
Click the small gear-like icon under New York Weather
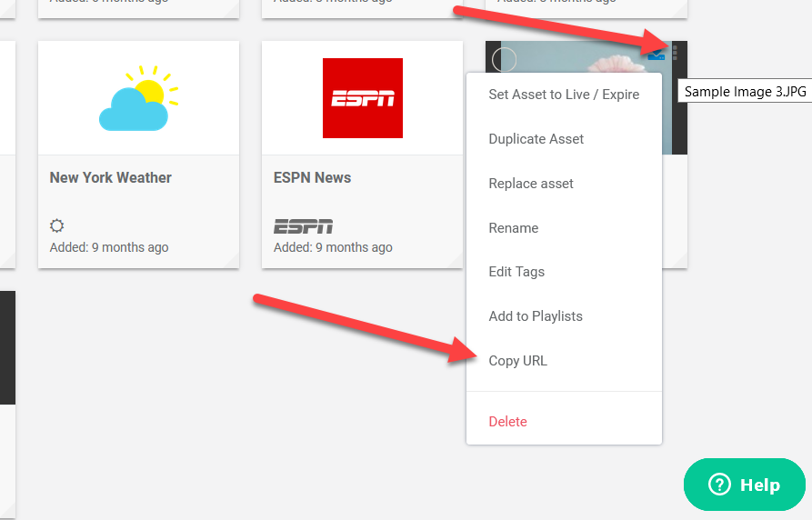(57, 226)
